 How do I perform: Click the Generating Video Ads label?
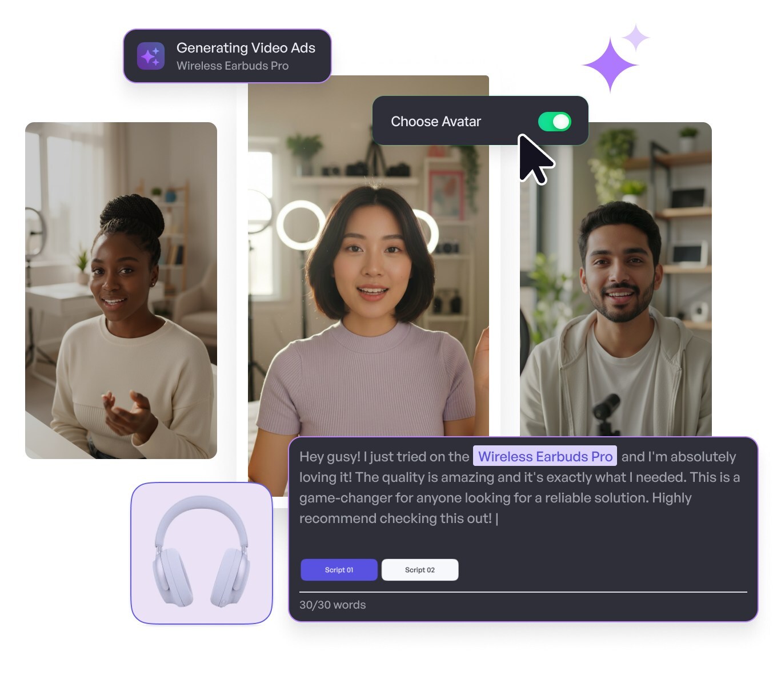point(246,48)
